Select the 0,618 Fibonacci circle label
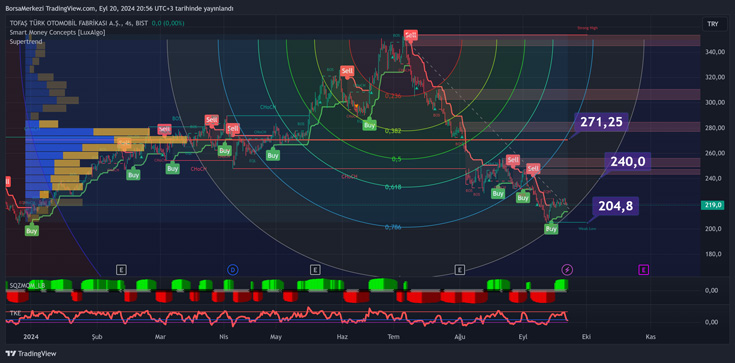Viewport: 735px width, 363px height. pyautogui.click(x=393, y=187)
